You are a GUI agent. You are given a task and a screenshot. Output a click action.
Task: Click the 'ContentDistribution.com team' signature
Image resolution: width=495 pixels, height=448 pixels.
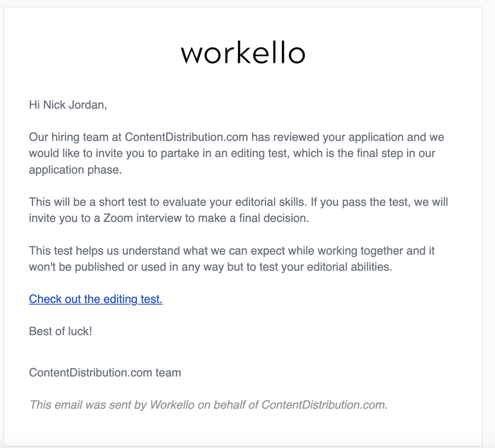point(105,372)
